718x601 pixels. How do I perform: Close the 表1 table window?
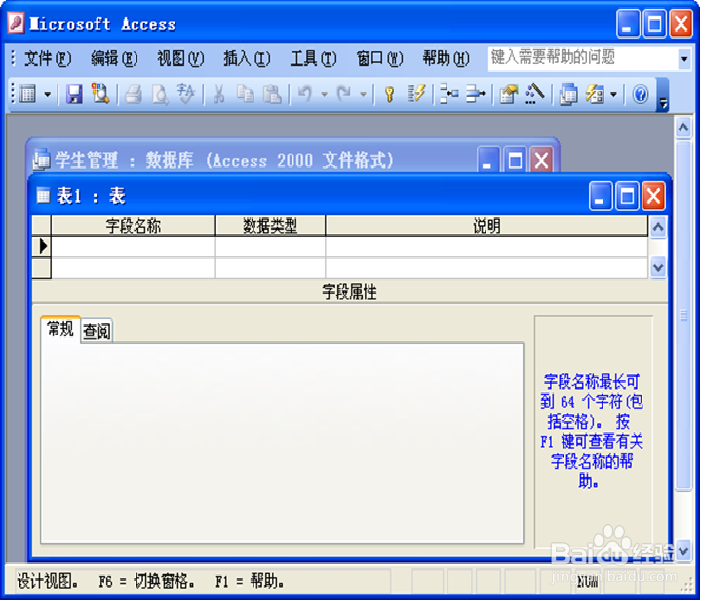point(654,196)
